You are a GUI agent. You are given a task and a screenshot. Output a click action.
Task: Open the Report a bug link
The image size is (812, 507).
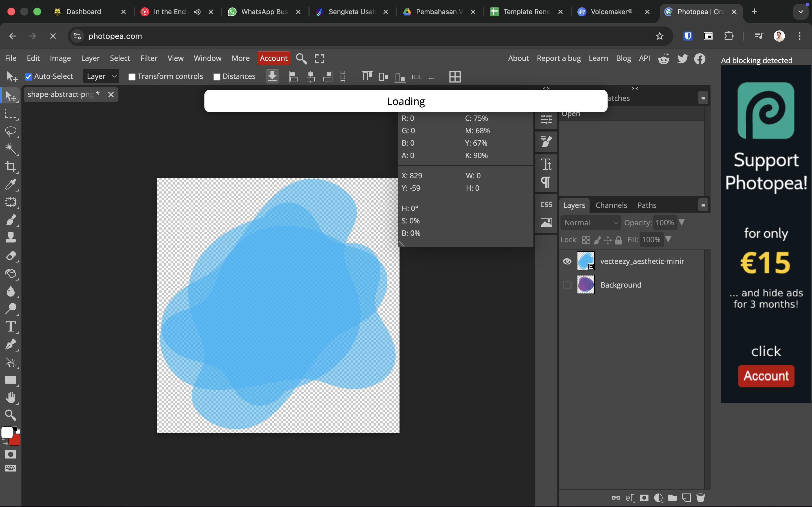pyautogui.click(x=559, y=58)
